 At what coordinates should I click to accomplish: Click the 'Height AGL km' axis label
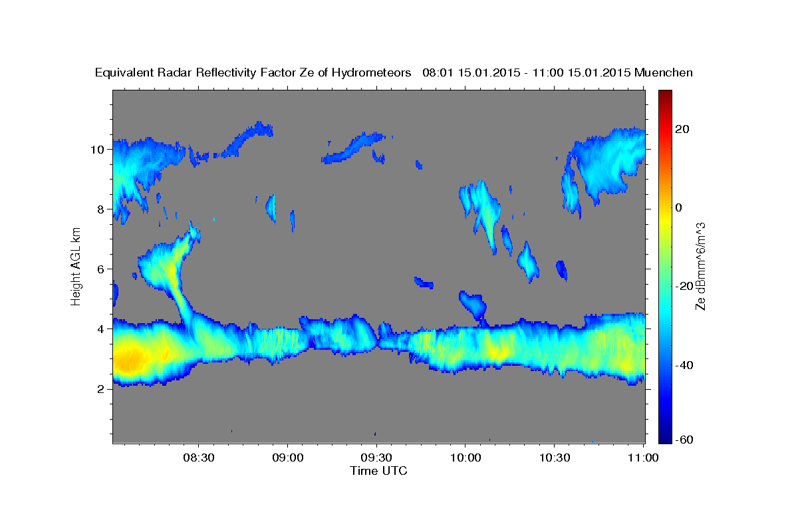76,266
